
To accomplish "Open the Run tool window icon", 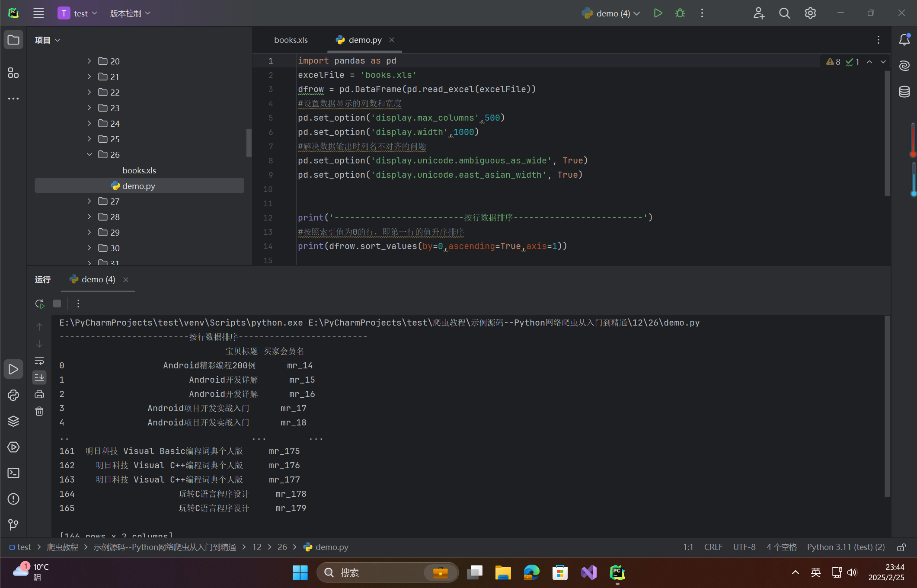I will point(13,369).
